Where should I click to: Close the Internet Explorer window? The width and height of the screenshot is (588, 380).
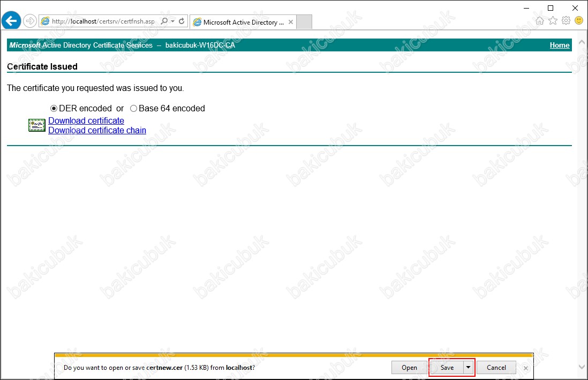(x=575, y=8)
